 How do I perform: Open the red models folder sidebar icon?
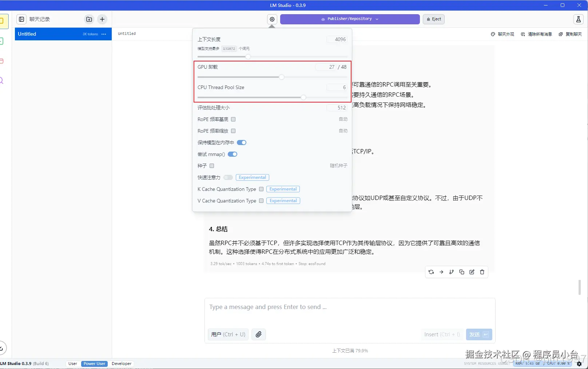pyautogui.click(x=1, y=61)
